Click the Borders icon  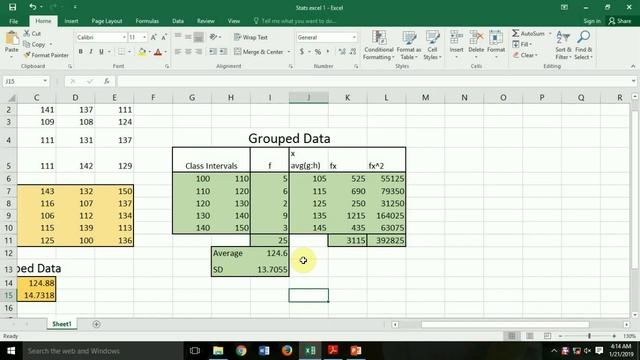tap(121, 52)
